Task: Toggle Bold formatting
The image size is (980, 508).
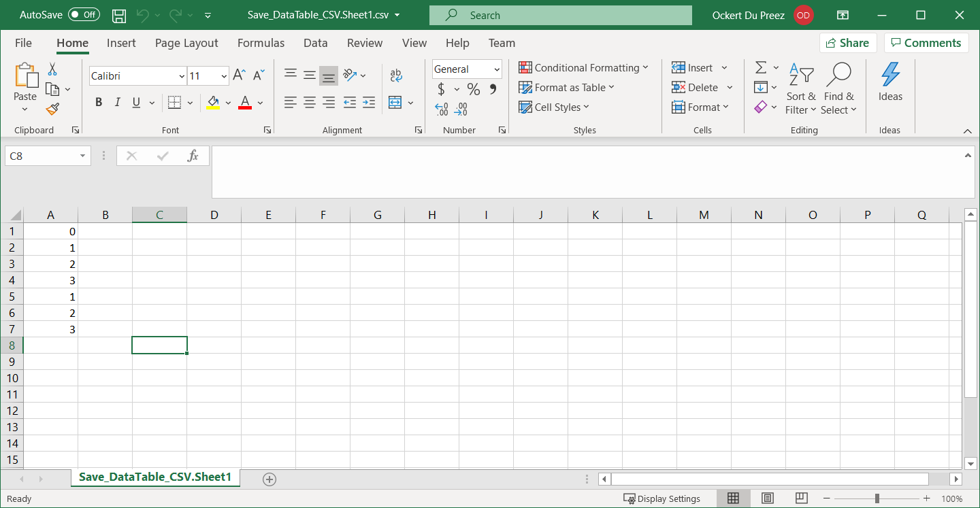Action: [x=99, y=103]
